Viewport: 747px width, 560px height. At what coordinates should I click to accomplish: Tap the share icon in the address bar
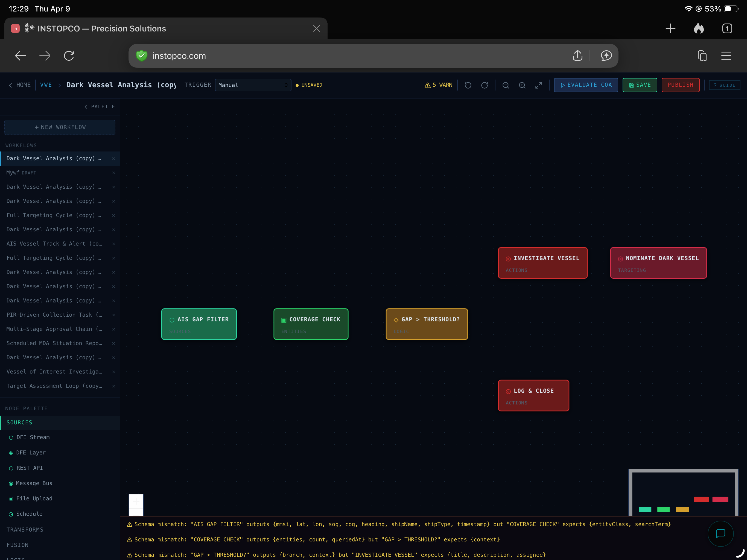[x=577, y=56]
